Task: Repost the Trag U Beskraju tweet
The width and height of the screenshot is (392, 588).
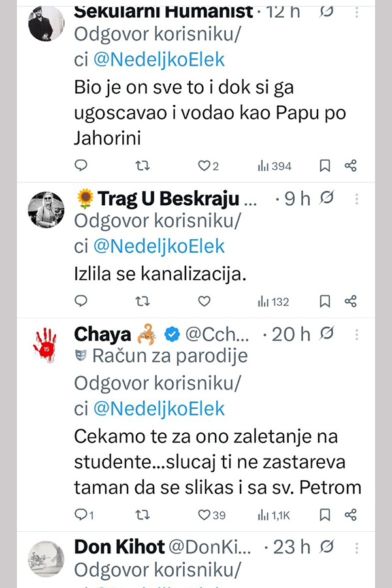Action: point(142,301)
